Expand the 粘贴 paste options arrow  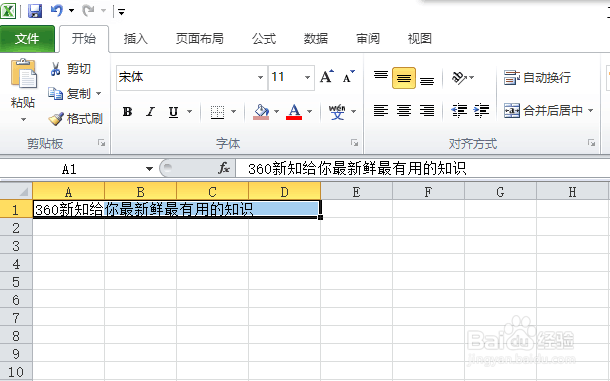pos(23,119)
